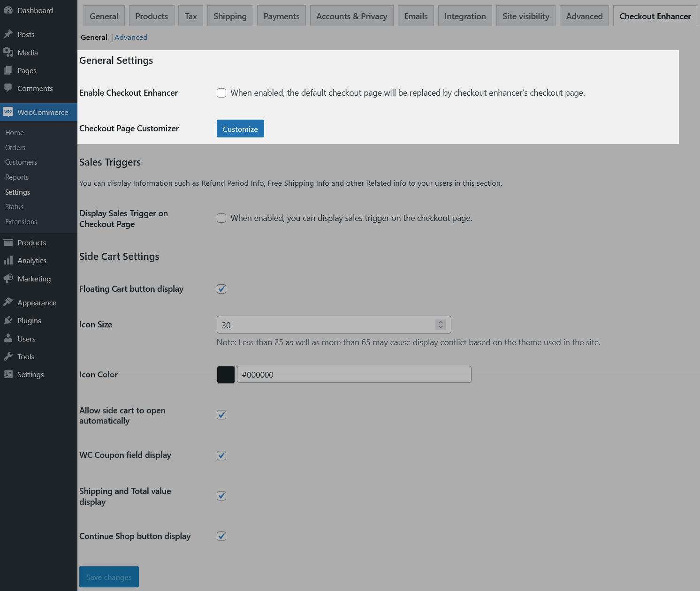Switch to the Payments tab
Image resolution: width=700 pixels, height=591 pixels.
(x=281, y=15)
